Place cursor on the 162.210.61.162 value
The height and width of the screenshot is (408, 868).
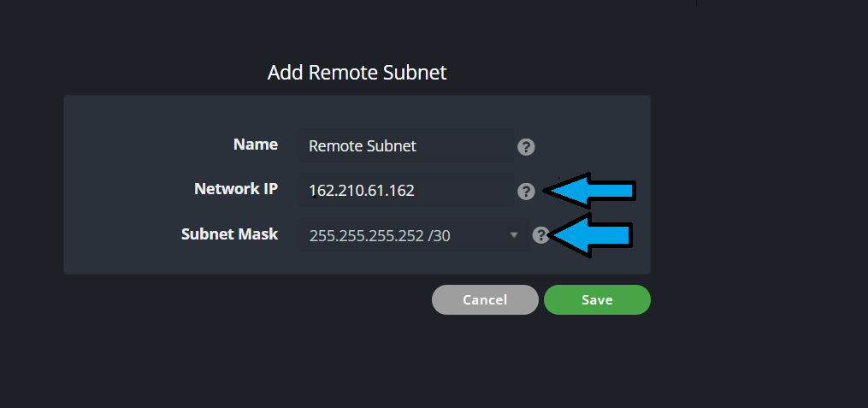[362, 191]
